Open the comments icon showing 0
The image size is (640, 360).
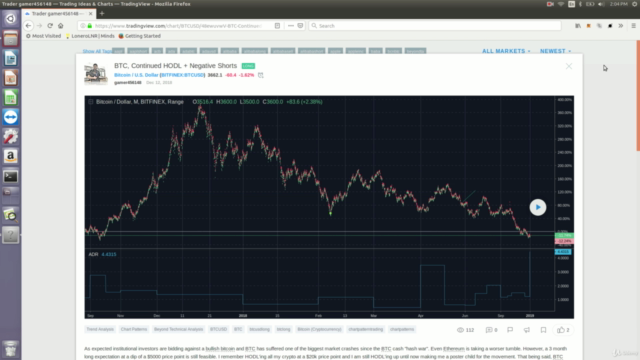(x=491, y=330)
